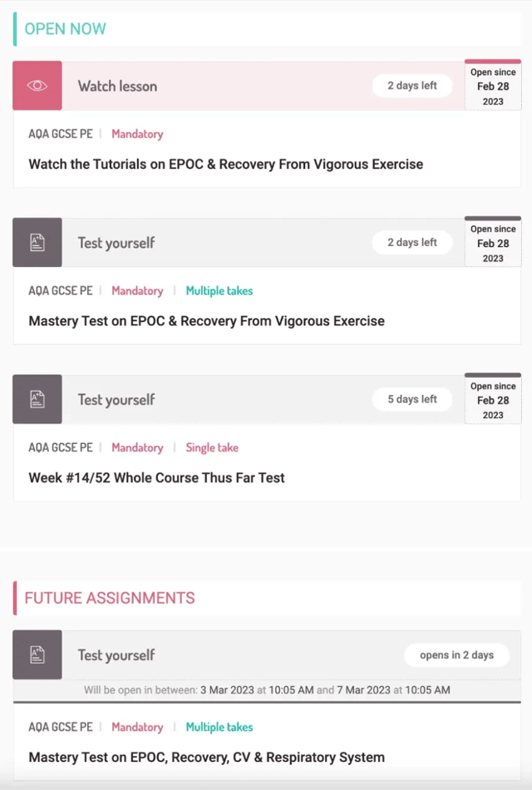
Task: Click the test icon in Future Assignments
Action: coord(37,654)
